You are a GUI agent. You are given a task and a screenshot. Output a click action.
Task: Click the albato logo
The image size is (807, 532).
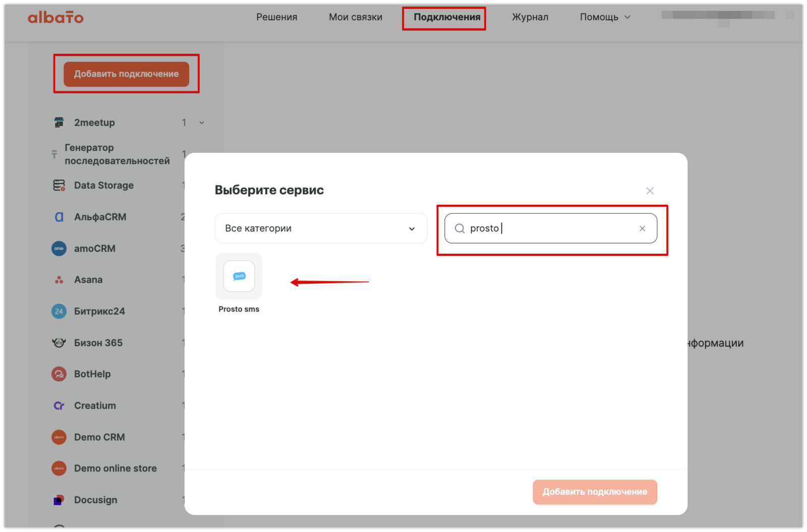tap(55, 18)
